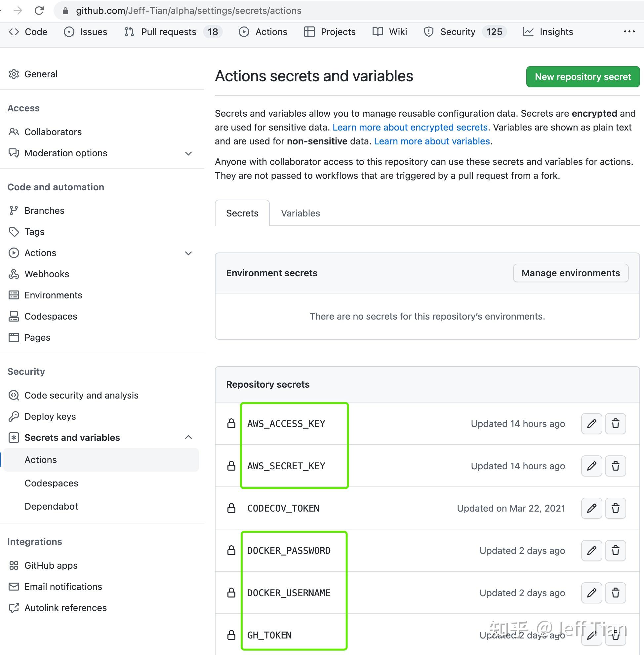Edit the CODECOV_TOKEN secret with pencil icon

(x=591, y=508)
